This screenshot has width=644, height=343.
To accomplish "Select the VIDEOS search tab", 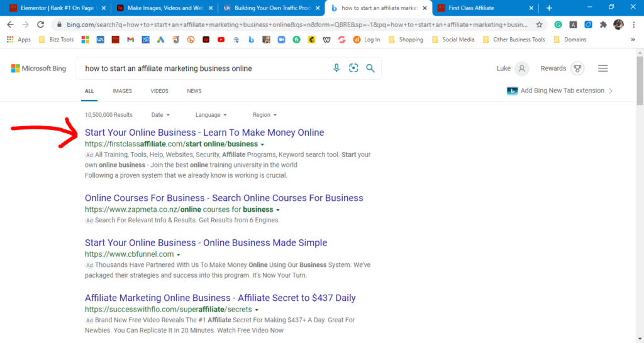I will [159, 91].
